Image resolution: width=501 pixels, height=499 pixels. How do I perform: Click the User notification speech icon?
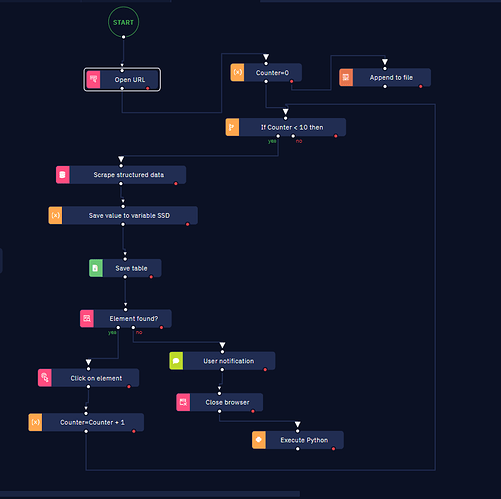tap(176, 361)
